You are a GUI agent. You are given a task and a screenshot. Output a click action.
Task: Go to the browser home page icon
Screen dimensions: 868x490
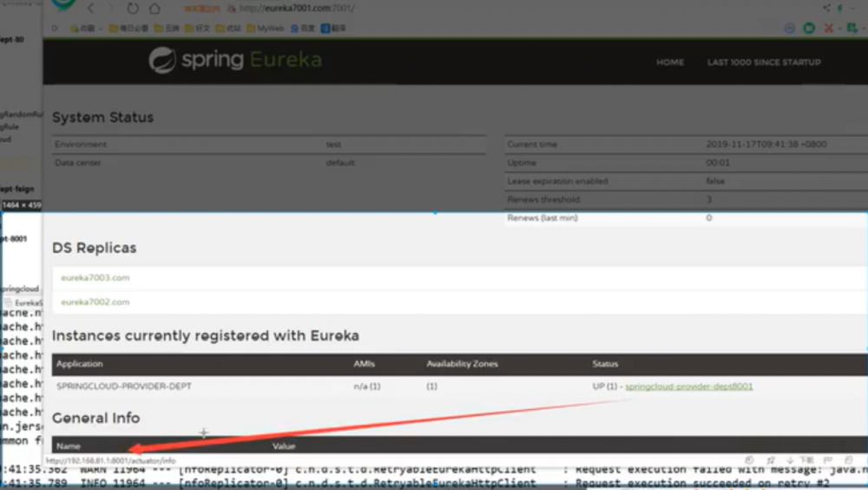(155, 9)
